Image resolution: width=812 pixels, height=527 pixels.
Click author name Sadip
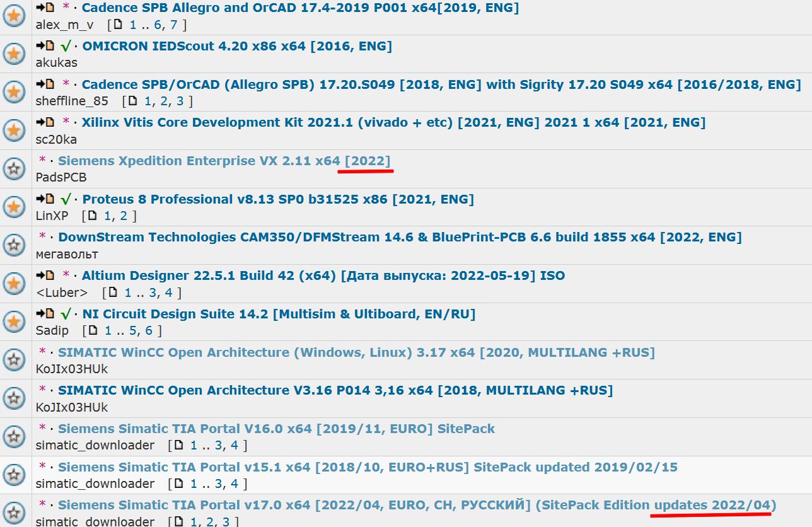pyautogui.click(x=52, y=331)
